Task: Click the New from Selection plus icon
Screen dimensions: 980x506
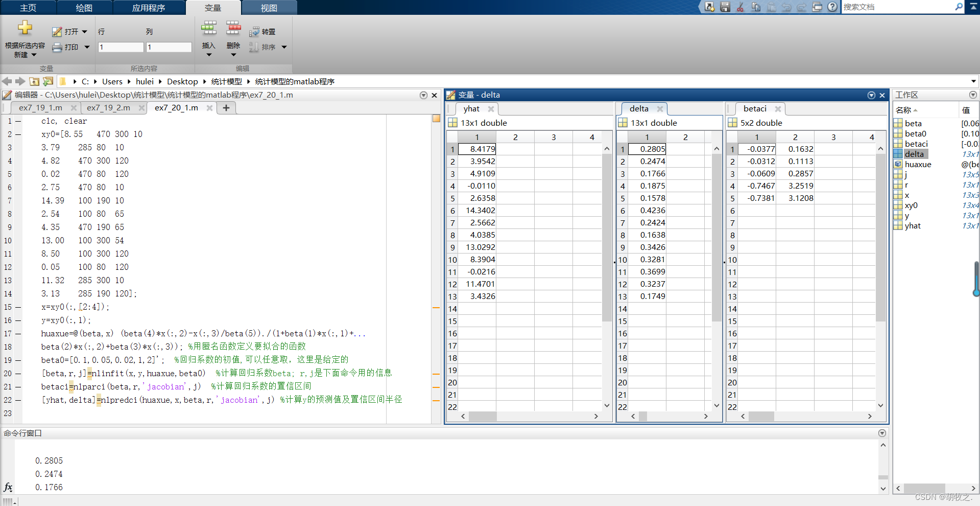Action: pos(25,27)
